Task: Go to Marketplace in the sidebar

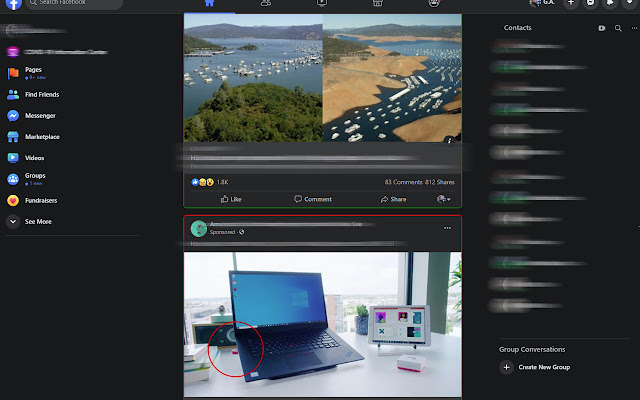Action: coord(42,136)
